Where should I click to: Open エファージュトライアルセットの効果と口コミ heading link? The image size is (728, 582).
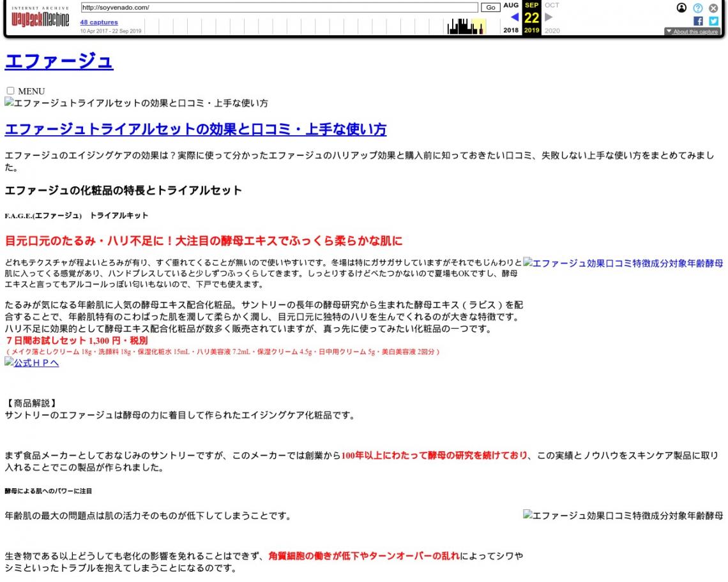tap(195, 129)
